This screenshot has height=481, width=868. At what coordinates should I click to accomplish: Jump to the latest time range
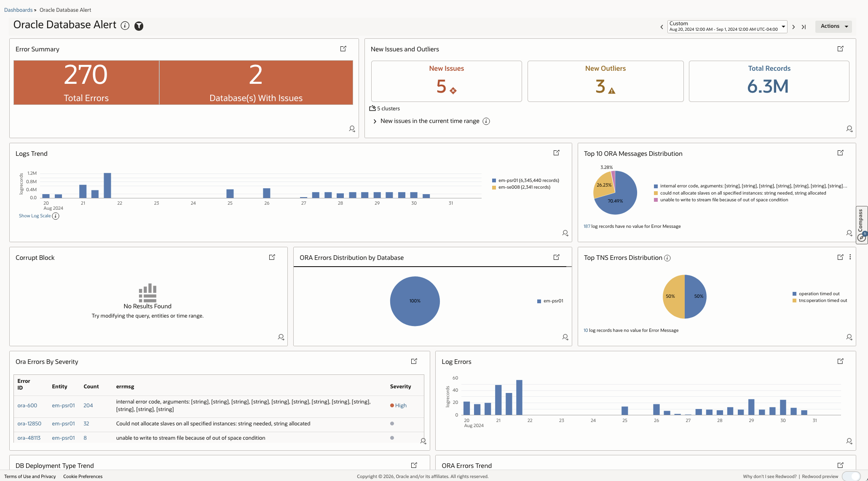coord(804,27)
